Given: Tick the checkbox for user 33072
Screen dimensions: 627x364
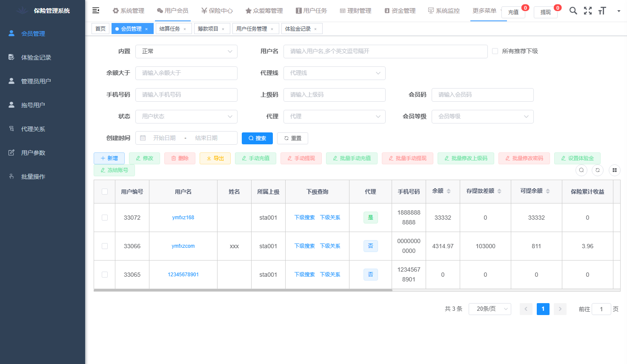Looking at the screenshot, I should click(x=105, y=218).
